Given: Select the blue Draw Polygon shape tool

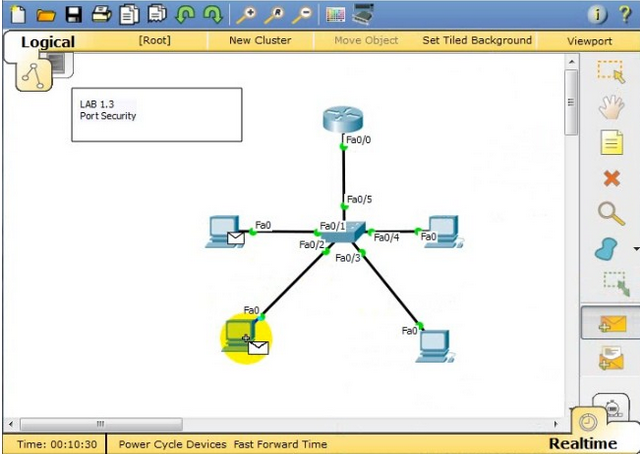Looking at the screenshot, I should pyautogui.click(x=606, y=249).
